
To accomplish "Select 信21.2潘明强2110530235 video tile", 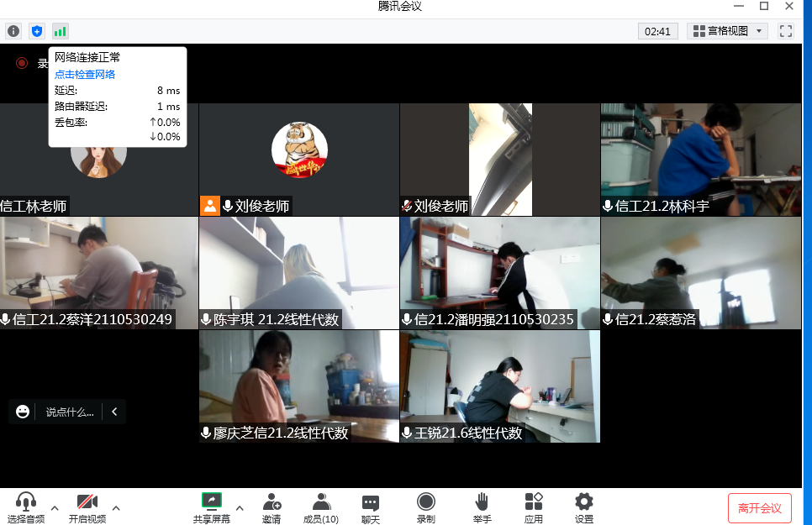I will click(500, 273).
